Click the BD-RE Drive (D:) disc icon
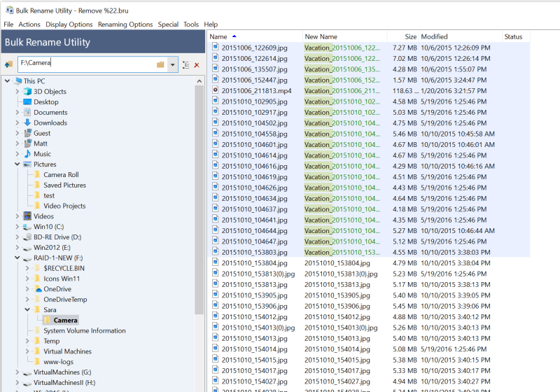Image resolution: width=560 pixels, height=392 pixels. point(27,237)
